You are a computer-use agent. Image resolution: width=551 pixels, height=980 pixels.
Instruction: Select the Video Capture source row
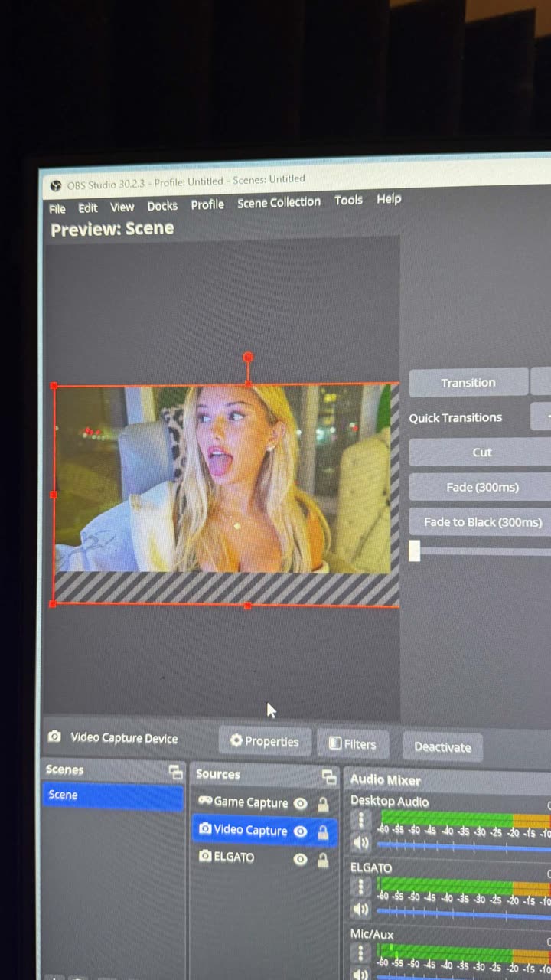tap(264, 831)
